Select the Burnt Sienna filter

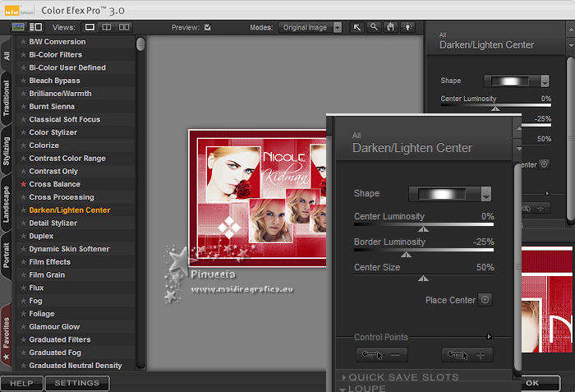pos(52,107)
